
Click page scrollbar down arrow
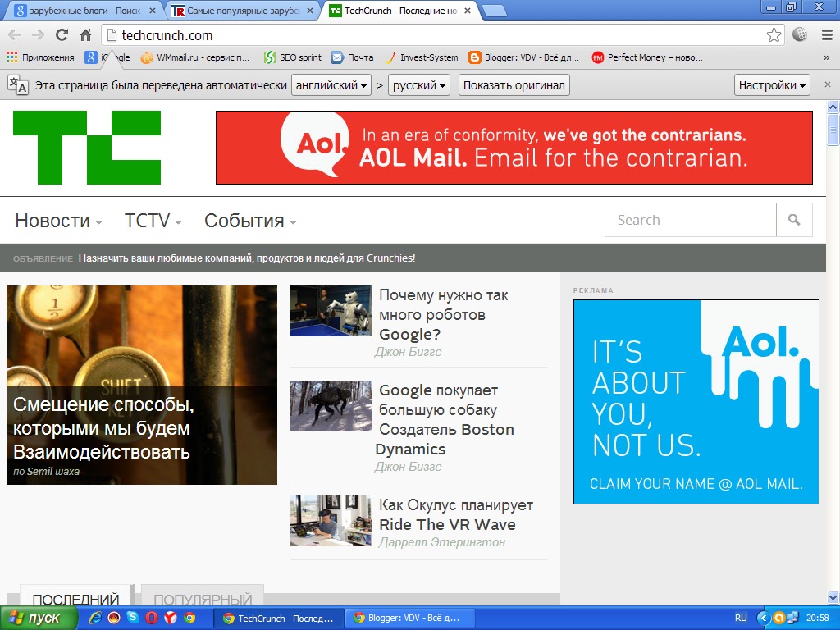(833, 597)
